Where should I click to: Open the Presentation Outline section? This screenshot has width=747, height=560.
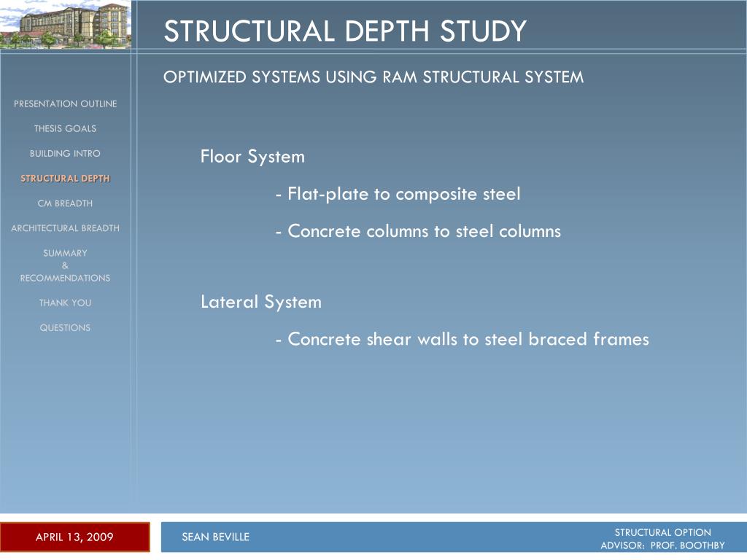[65, 104]
